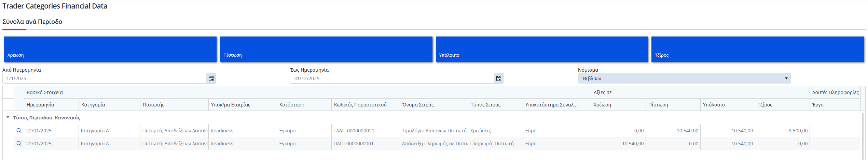Sort by the Υπόλοιπο column header

click(728, 105)
